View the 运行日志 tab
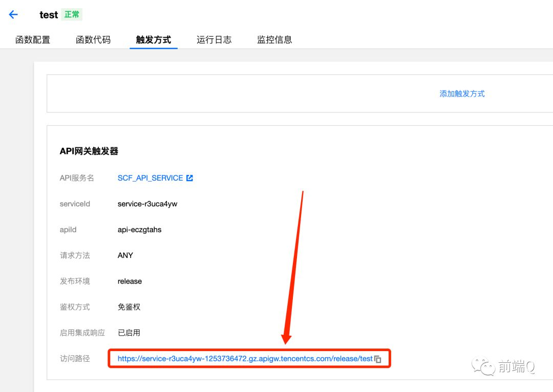The width and height of the screenshot is (553, 392). [214, 39]
